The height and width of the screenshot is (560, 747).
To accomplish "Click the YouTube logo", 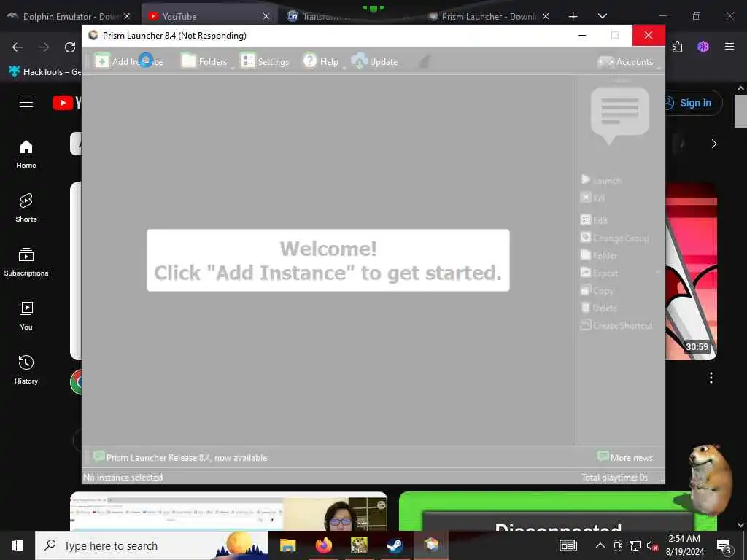I will coord(66,102).
